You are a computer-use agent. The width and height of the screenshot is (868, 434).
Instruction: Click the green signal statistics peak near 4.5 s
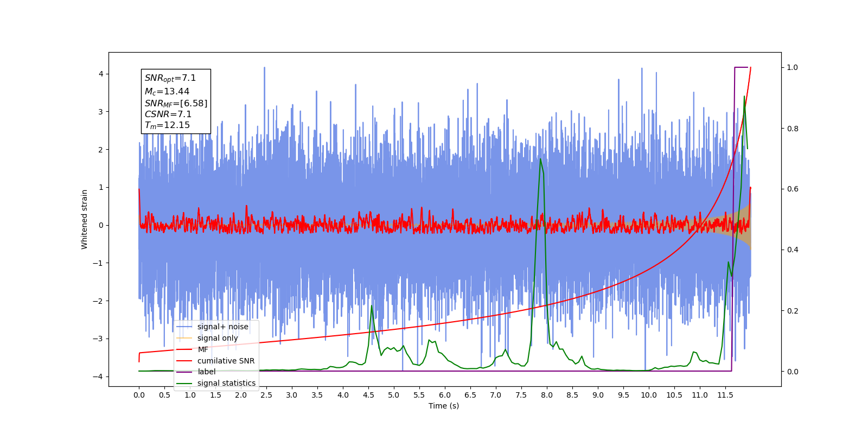point(372,307)
